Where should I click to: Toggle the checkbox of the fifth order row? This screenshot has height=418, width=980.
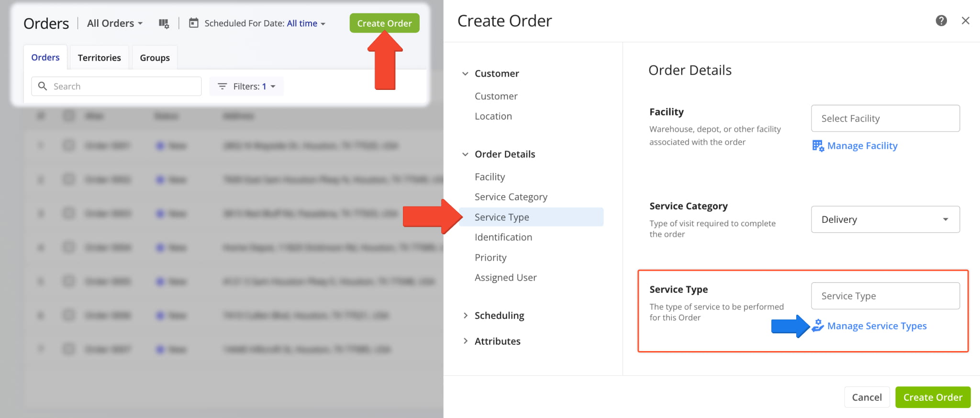click(69, 281)
